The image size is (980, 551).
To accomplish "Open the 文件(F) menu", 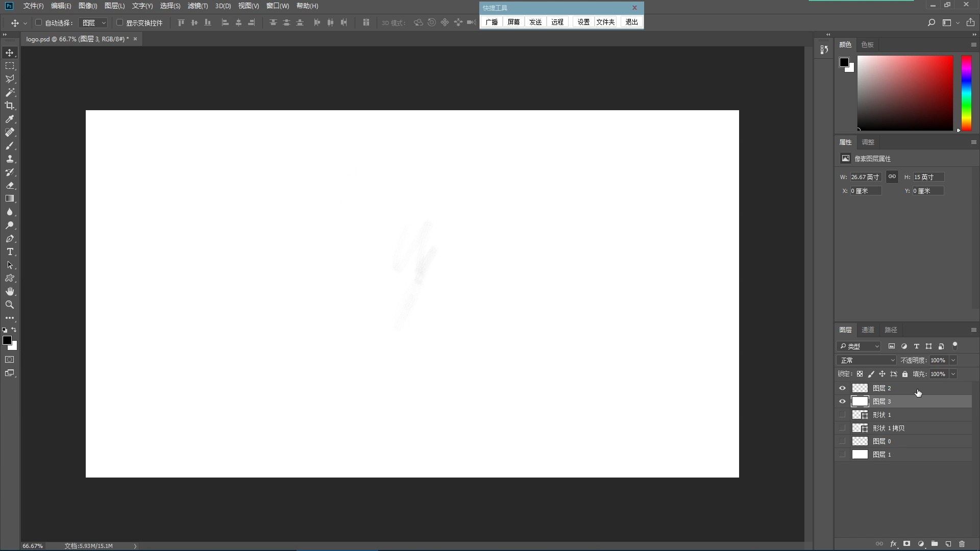I will tap(33, 6).
